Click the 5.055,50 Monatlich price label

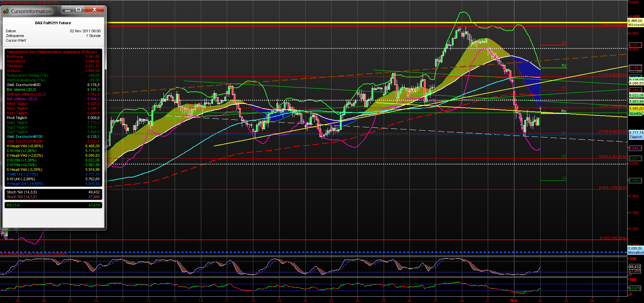pyautogui.click(x=634, y=249)
